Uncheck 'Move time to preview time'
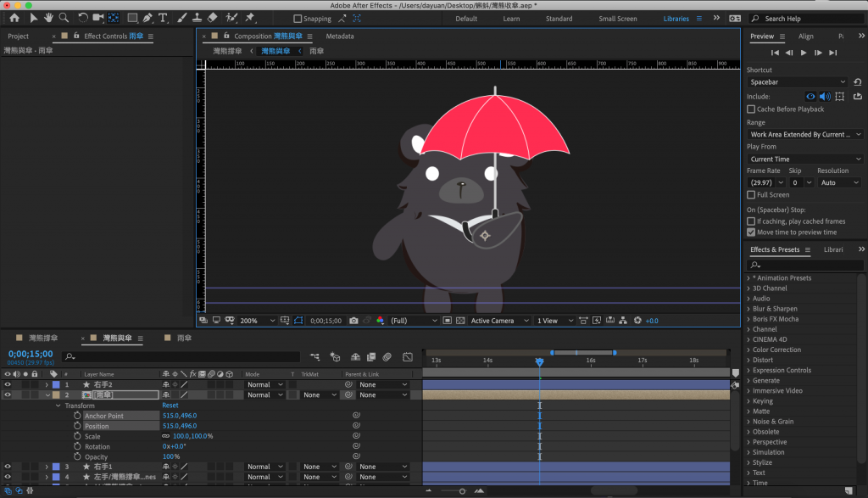The height and width of the screenshot is (498, 868). click(751, 232)
